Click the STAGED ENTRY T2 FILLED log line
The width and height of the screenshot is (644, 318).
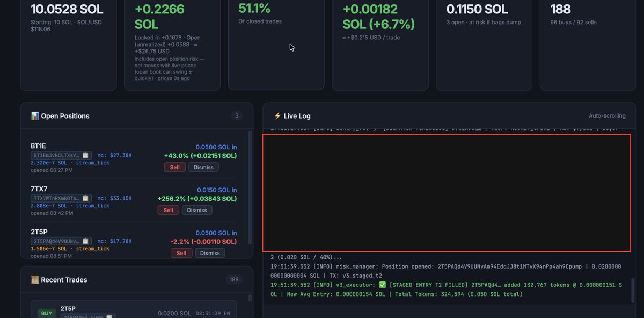447,290
